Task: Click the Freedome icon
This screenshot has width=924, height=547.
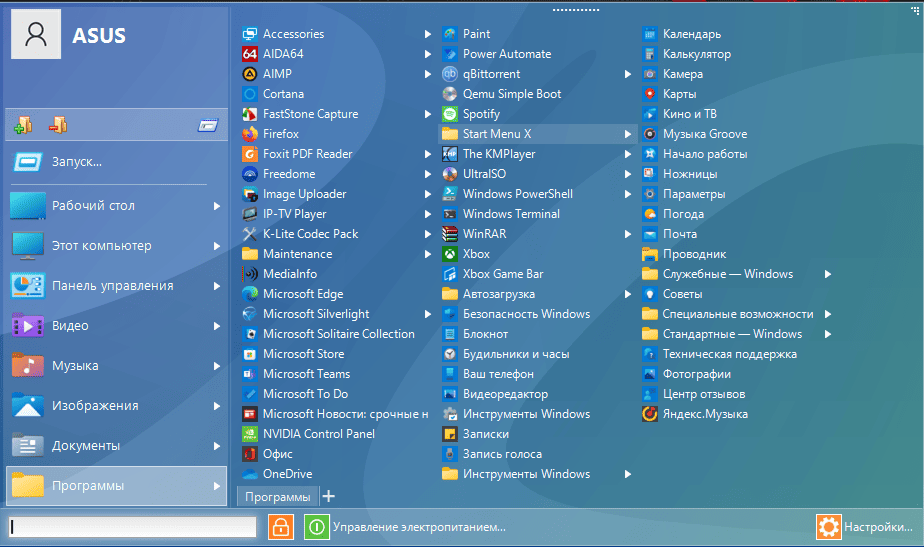Action: [250, 174]
